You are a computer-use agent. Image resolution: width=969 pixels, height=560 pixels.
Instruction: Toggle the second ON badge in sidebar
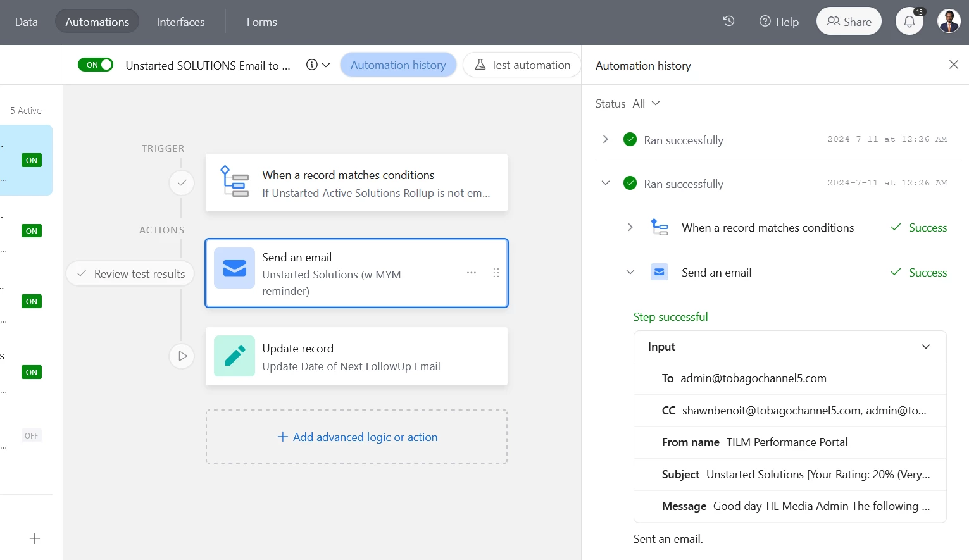[32, 231]
